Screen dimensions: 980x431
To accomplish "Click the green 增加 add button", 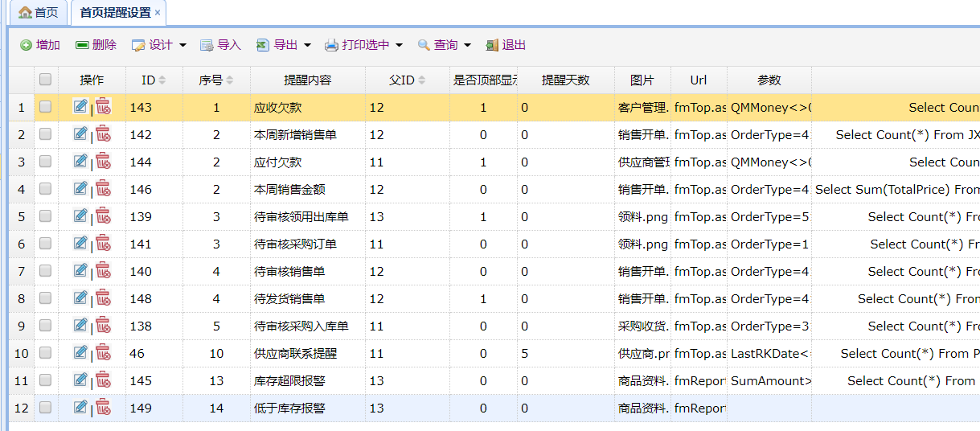I will [x=40, y=45].
